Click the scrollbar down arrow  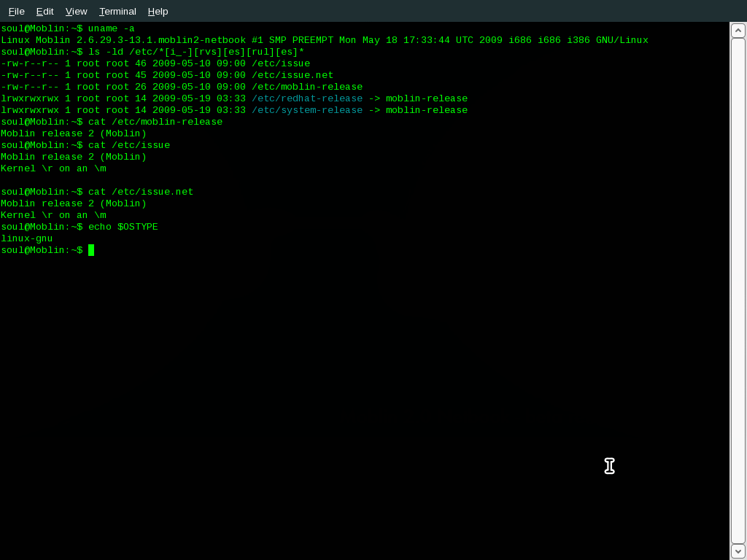pyautogui.click(x=738, y=551)
